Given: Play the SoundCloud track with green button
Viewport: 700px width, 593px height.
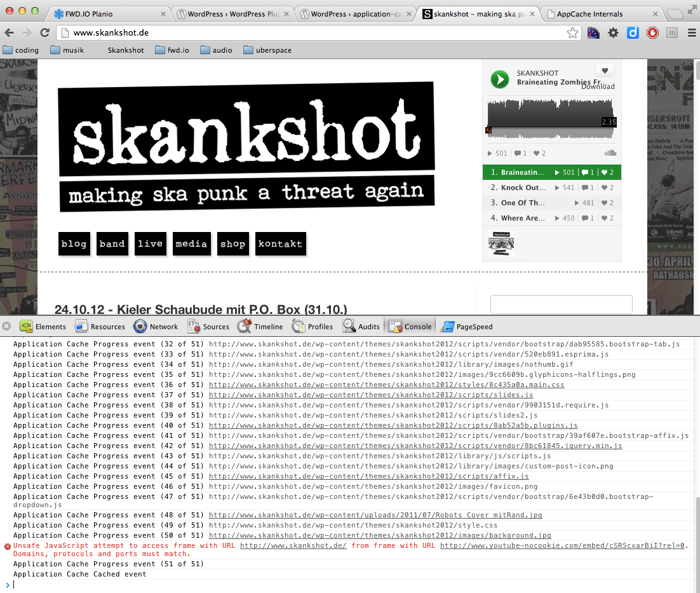Looking at the screenshot, I should 500,79.
